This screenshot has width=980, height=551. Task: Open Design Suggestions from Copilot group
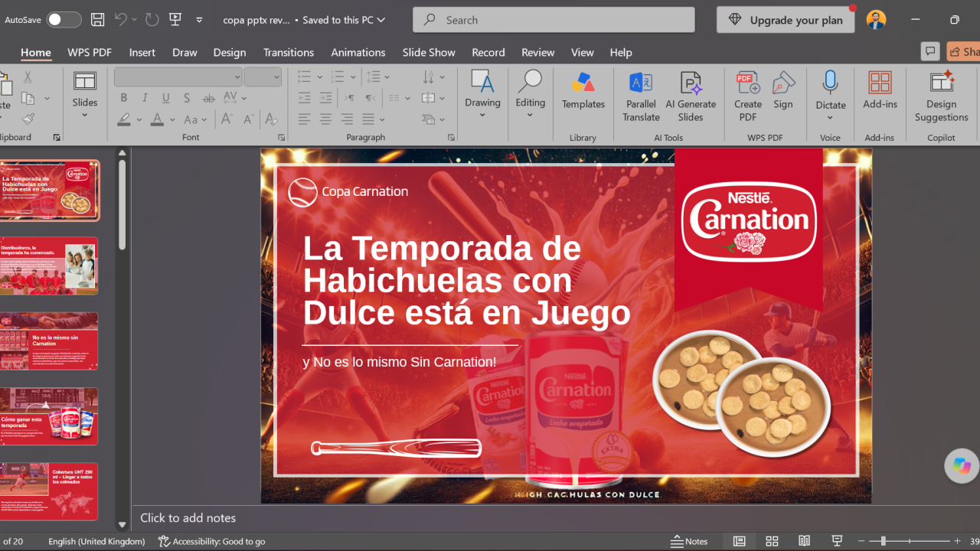click(x=942, y=96)
